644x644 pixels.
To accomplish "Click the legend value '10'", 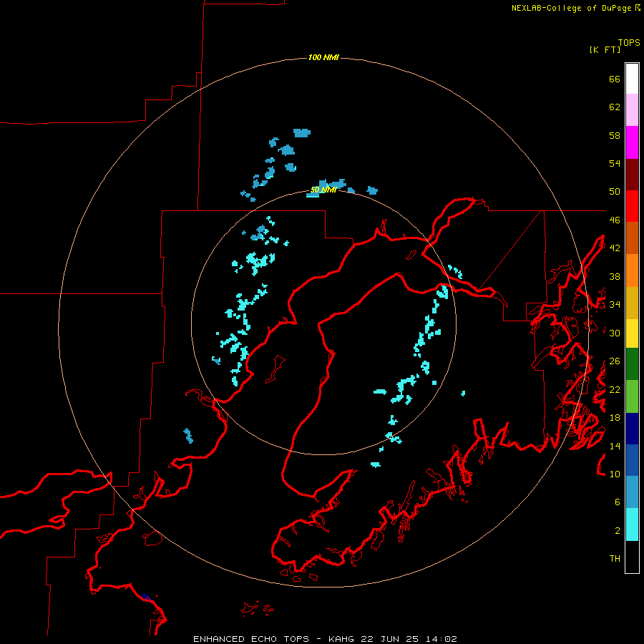I will [615, 474].
